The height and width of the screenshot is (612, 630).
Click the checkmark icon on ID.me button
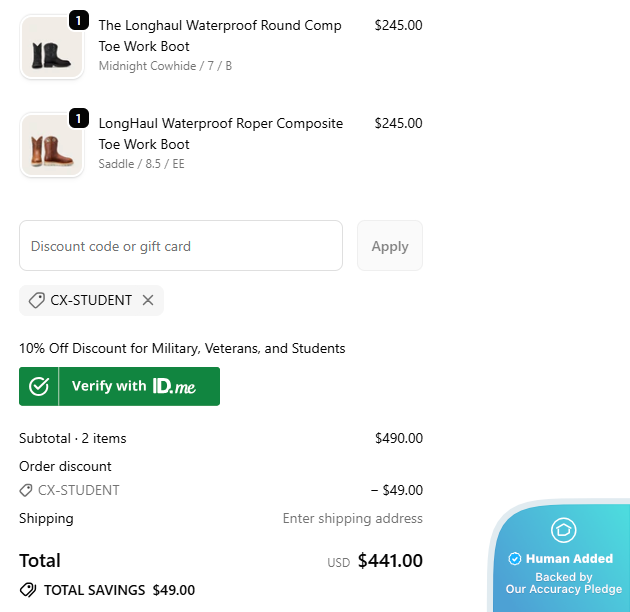39,386
